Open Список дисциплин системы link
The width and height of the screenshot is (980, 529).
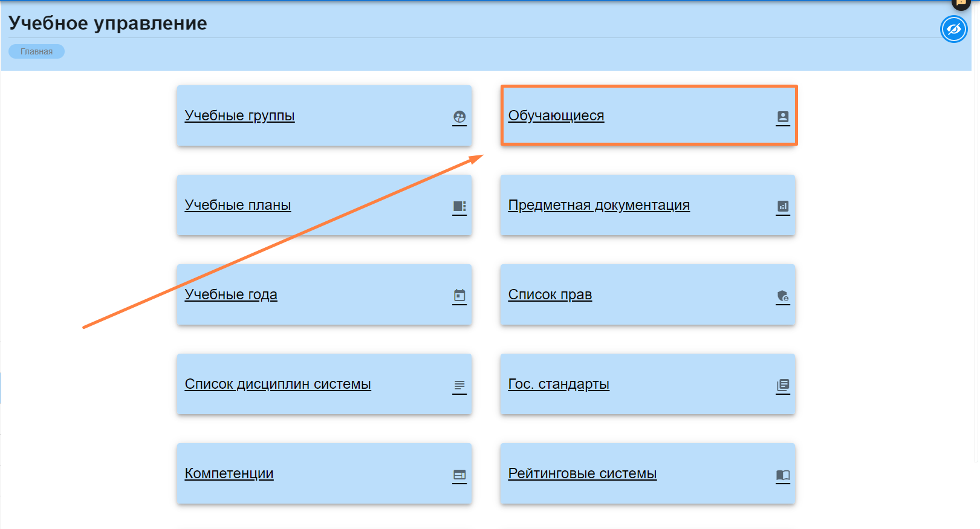click(277, 384)
